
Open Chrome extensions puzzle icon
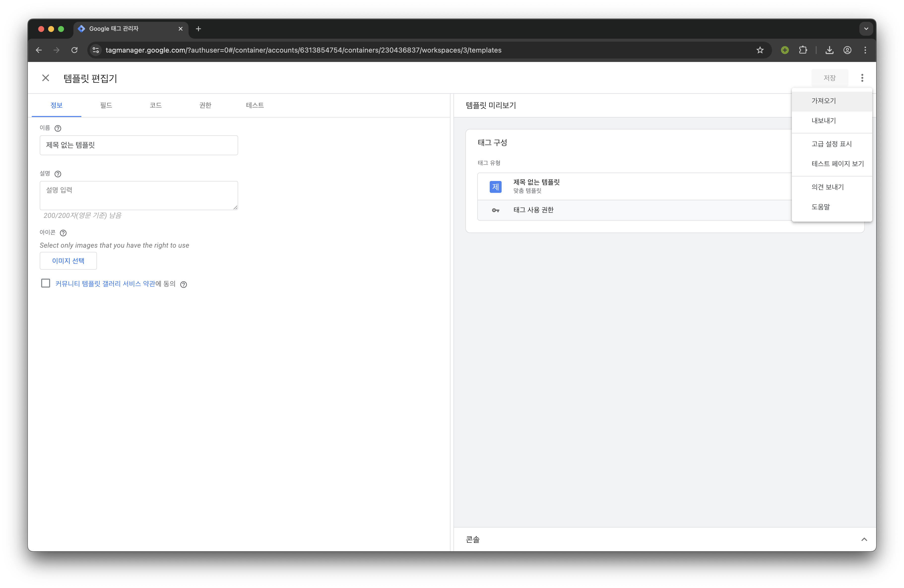point(803,50)
